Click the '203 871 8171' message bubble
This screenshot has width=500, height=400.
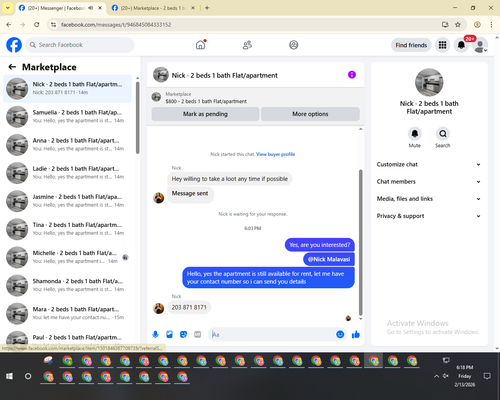189,307
